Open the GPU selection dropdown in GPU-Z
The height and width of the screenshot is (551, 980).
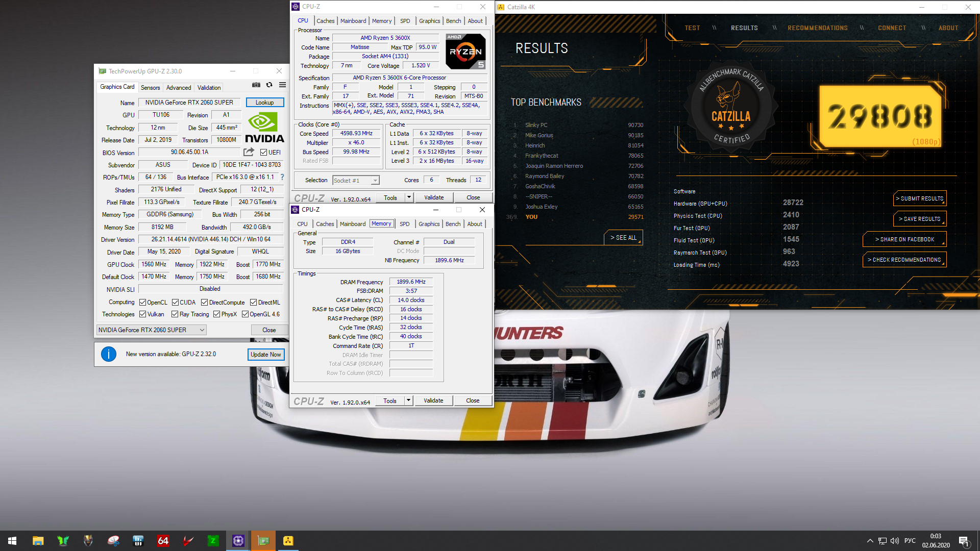(x=152, y=330)
